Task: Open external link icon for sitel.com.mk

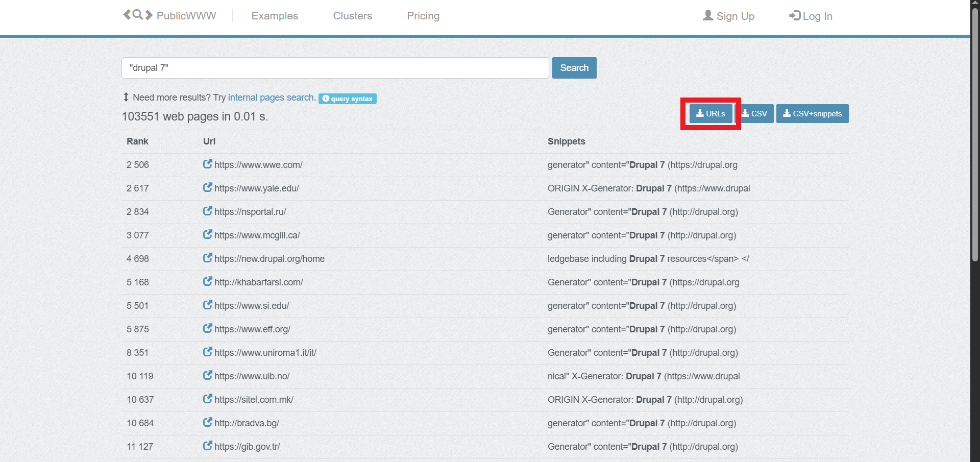Action: (207, 399)
